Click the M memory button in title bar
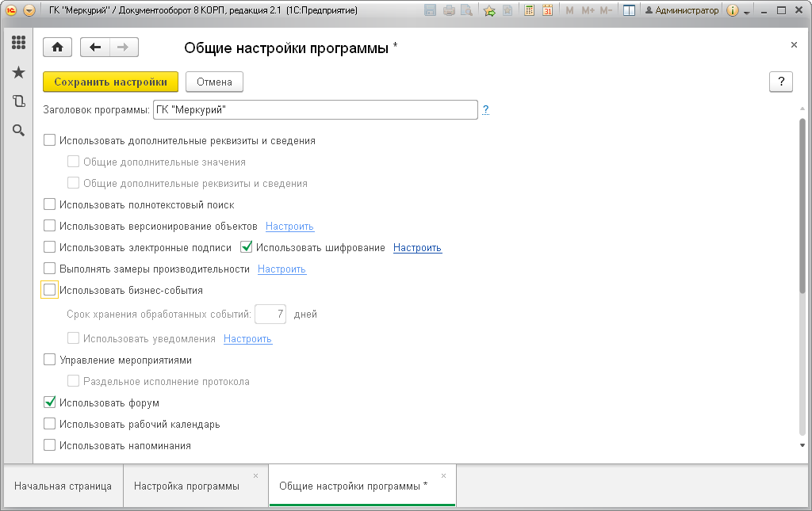 pyautogui.click(x=569, y=10)
